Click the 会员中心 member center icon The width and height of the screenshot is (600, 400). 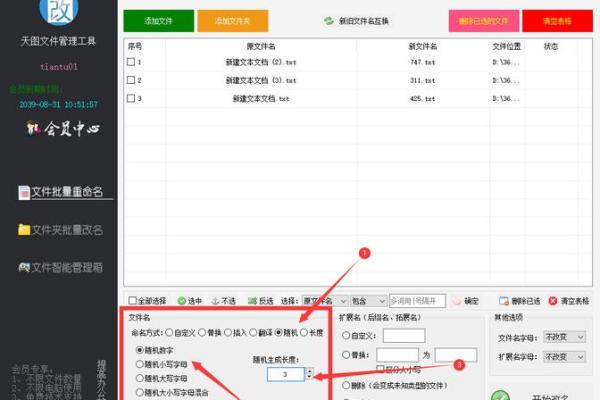click(x=33, y=128)
